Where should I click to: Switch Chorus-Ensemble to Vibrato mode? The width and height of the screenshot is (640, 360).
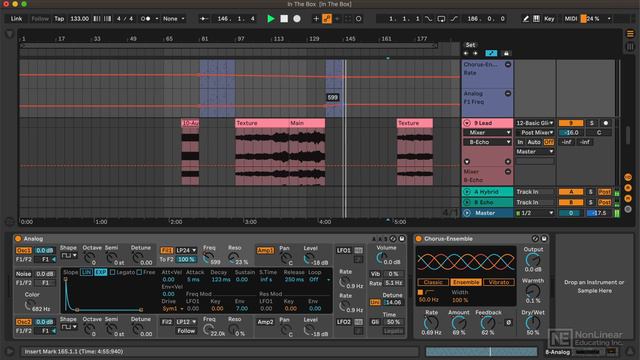[499, 282]
